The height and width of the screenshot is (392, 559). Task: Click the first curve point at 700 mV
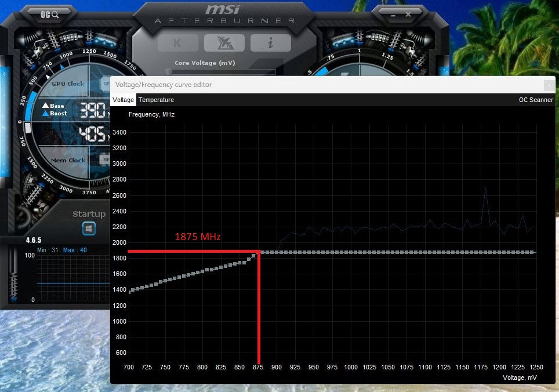(x=129, y=292)
